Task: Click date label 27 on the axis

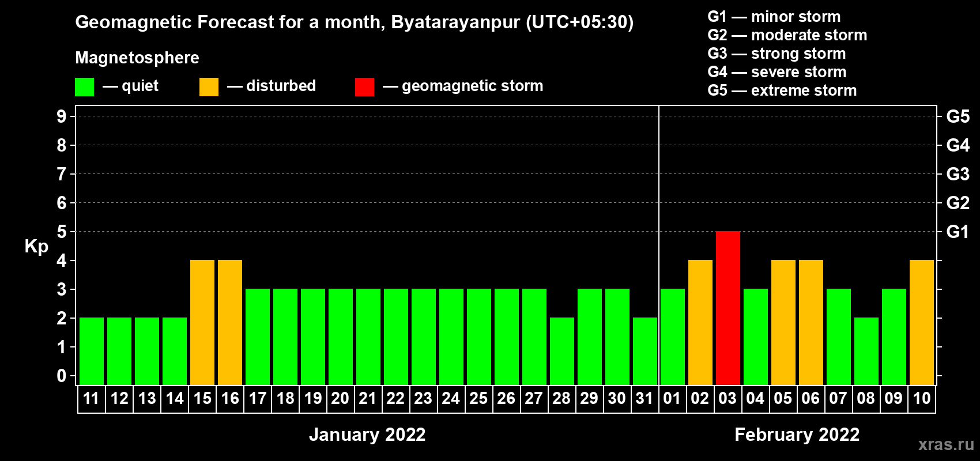Action: click(534, 399)
